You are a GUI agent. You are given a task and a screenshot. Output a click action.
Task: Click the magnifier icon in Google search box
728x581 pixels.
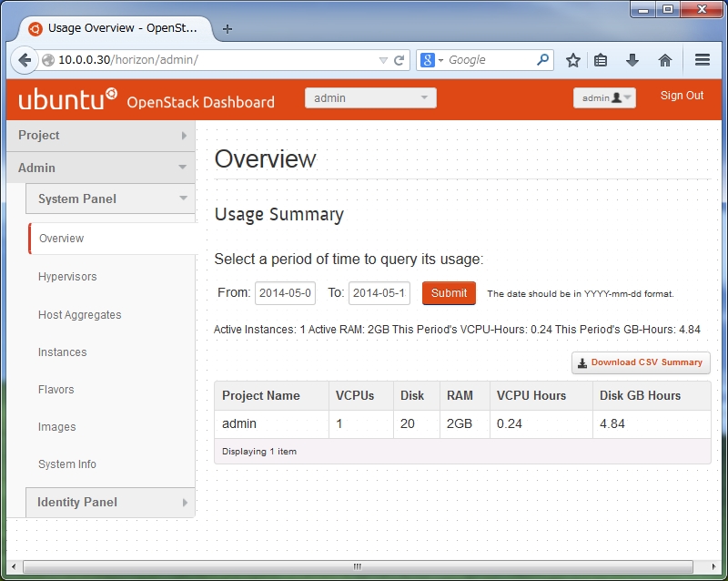[544, 60]
